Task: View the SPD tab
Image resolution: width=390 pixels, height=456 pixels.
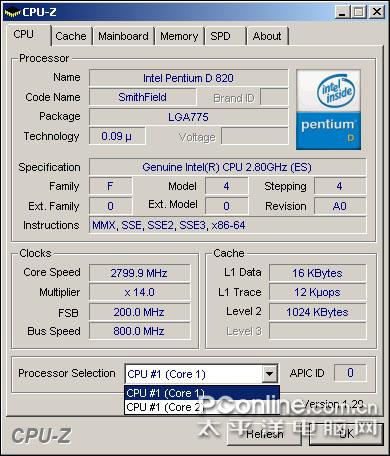Action: click(x=225, y=36)
